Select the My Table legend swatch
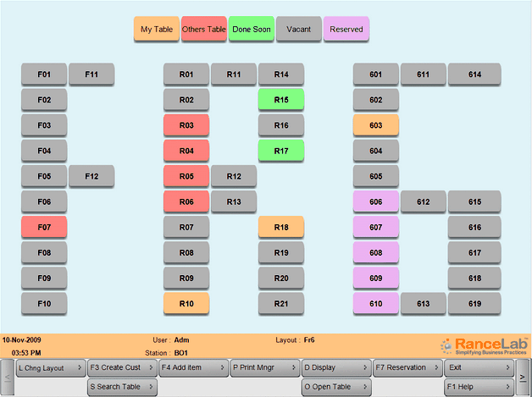 157,30
